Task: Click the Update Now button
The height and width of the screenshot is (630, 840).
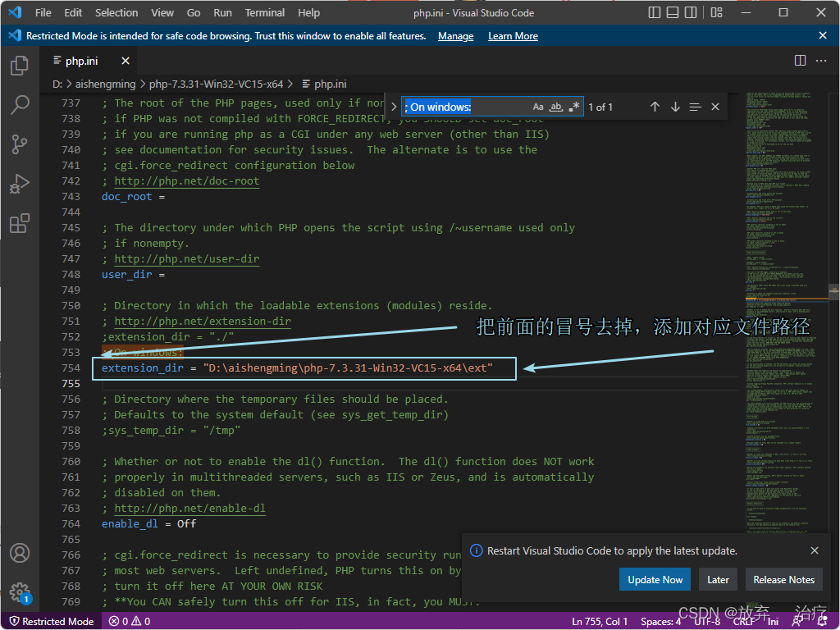Action: [655, 579]
